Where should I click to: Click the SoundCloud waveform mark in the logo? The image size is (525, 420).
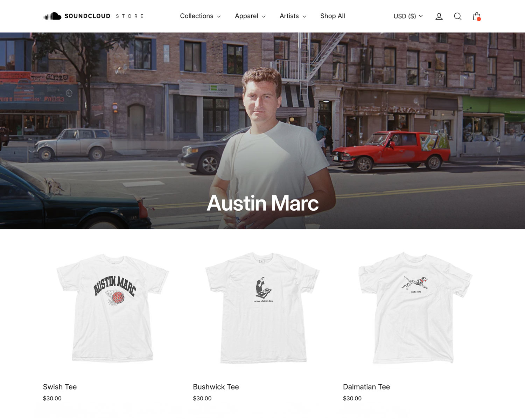tap(52, 16)
